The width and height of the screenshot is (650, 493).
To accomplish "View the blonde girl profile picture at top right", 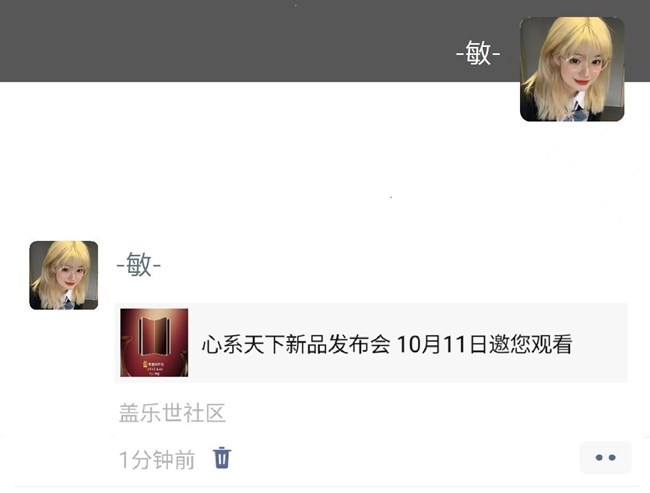I will click(x=572, y=69).
